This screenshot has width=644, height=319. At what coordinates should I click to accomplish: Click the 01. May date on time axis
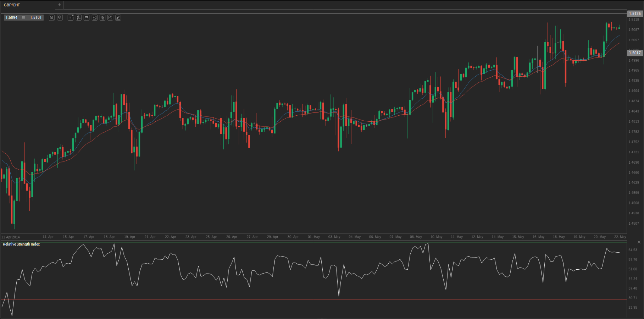[314, 237]
